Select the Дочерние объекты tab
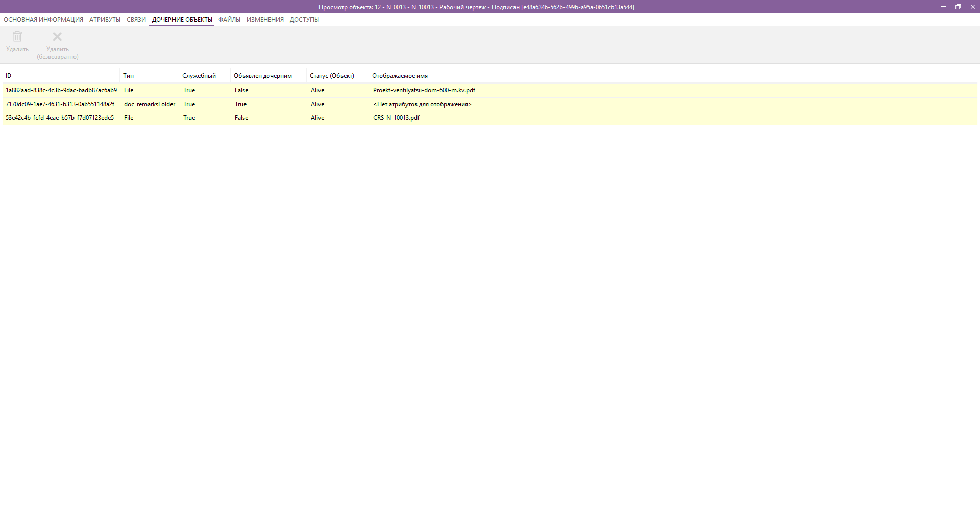The width and height of the screenshot is (980, 527). tap(182, 20)
